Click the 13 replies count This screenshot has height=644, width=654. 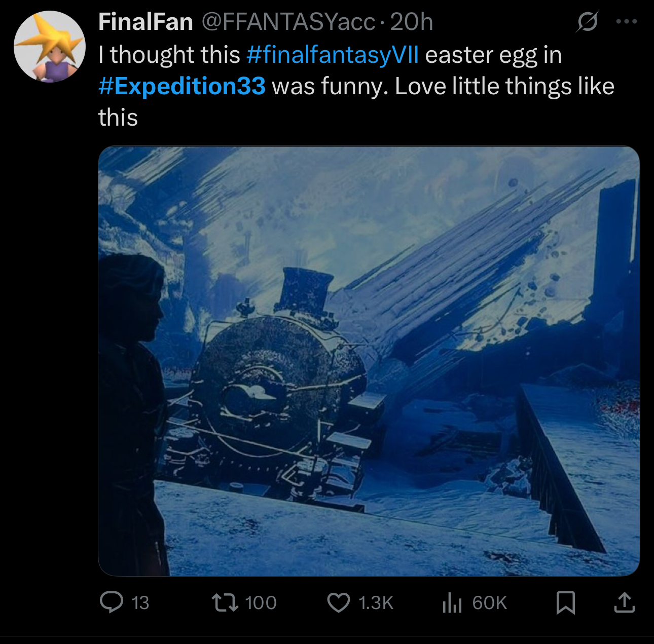140,603
